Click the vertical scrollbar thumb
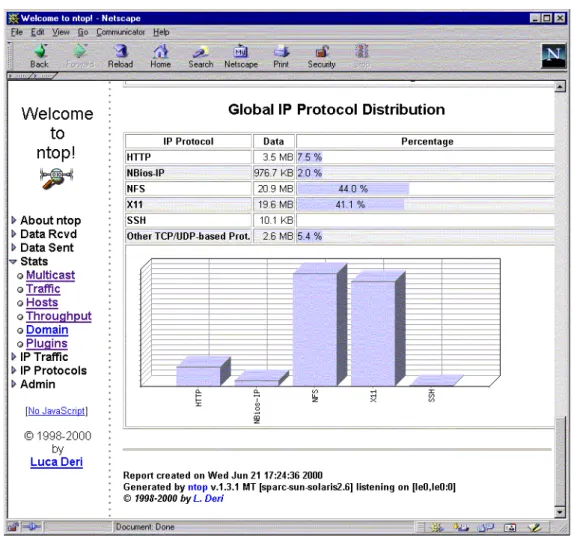Viewport: 574px width, 537px height. coord(560,461)
